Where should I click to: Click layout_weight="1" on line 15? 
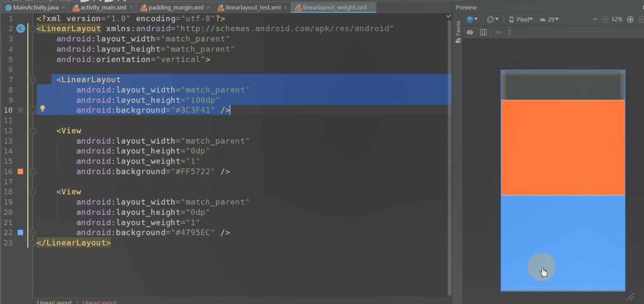point(138,161)
